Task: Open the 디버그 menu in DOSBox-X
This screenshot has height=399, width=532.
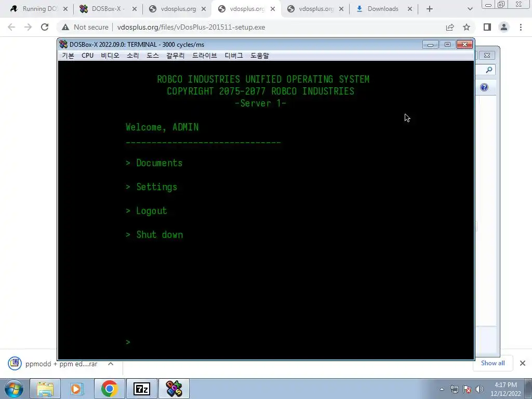Action: 234,56
